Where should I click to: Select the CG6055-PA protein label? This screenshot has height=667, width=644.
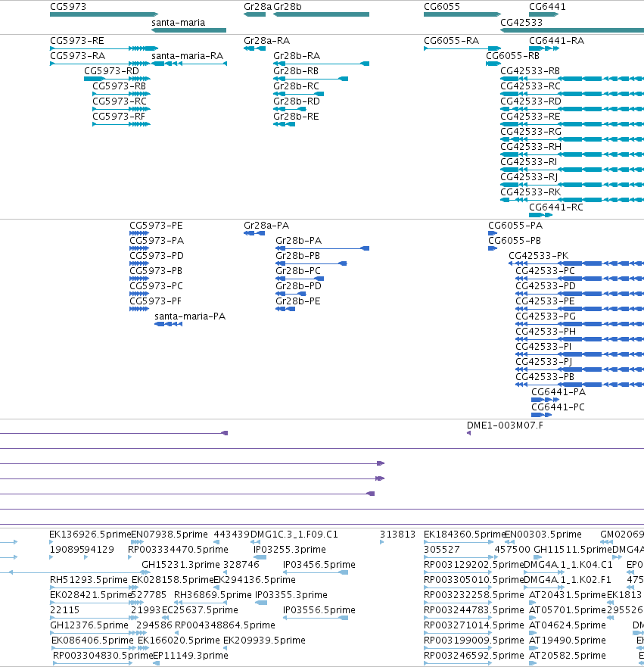(515, 226)
